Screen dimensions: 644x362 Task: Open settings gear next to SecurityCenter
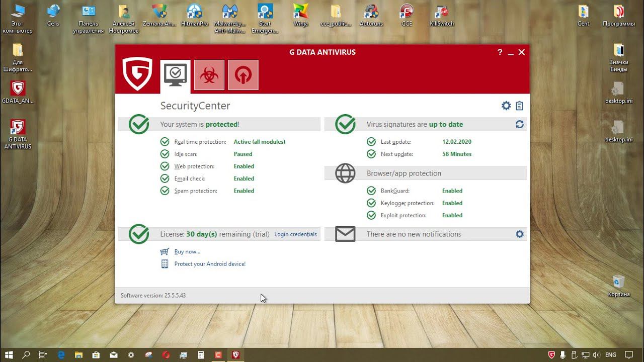click(x=506, y=106)
